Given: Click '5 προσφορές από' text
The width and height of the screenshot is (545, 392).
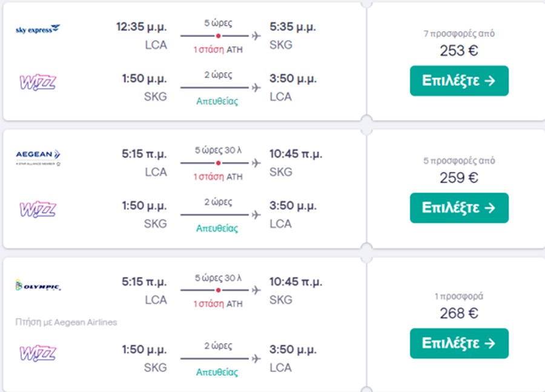Looking at the screenshot, I should [x=459, y=161].
